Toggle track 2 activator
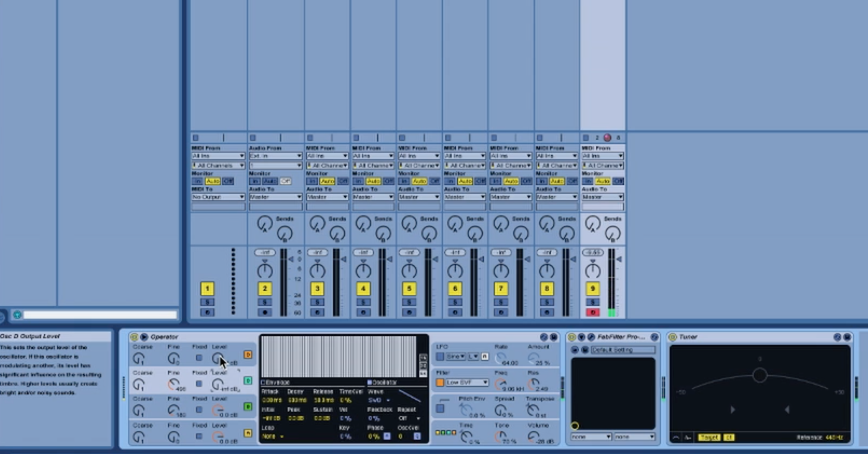Screen dimensions: 868x454 click(x=265, y=289)
